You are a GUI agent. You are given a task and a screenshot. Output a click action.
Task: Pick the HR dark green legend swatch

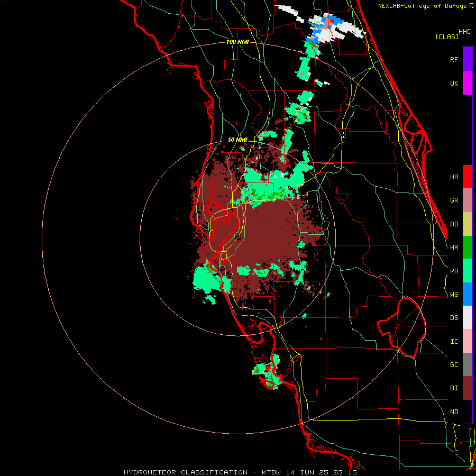[467, 248]
